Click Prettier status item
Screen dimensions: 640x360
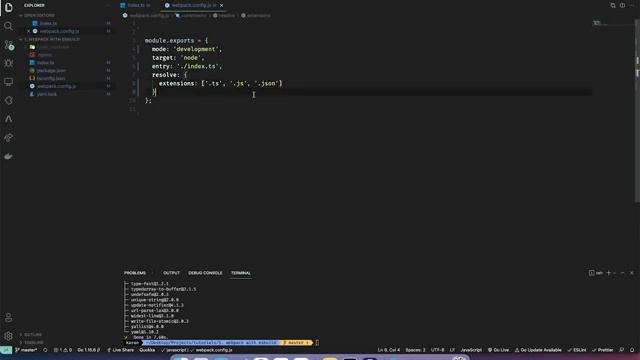[602, 350]
